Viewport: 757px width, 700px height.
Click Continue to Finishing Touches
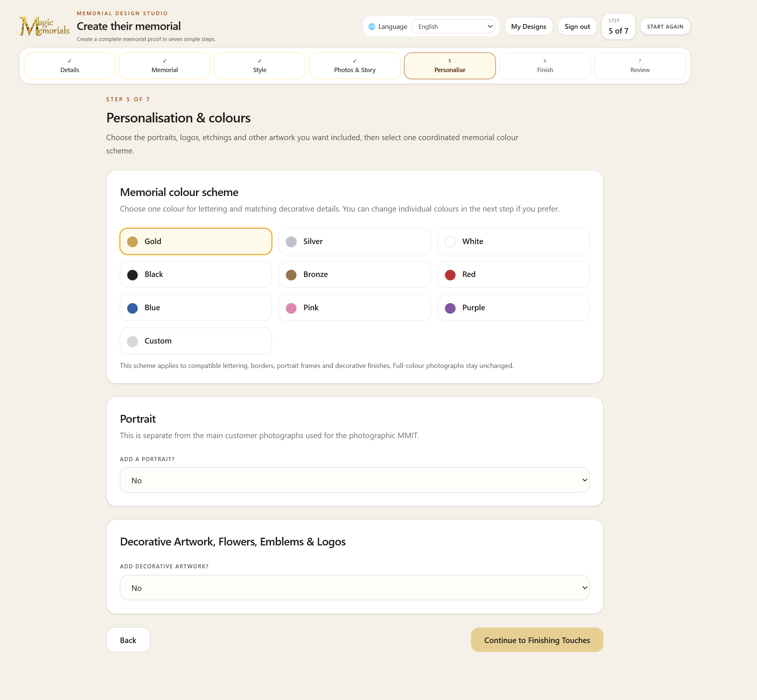tap(537, 640)
